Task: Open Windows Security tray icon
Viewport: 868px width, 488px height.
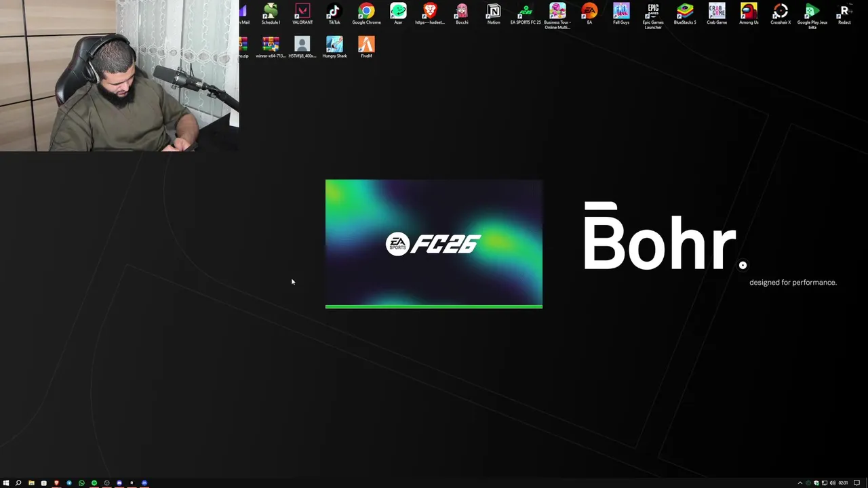Action: pyautogui.click(x=816, y=483)
